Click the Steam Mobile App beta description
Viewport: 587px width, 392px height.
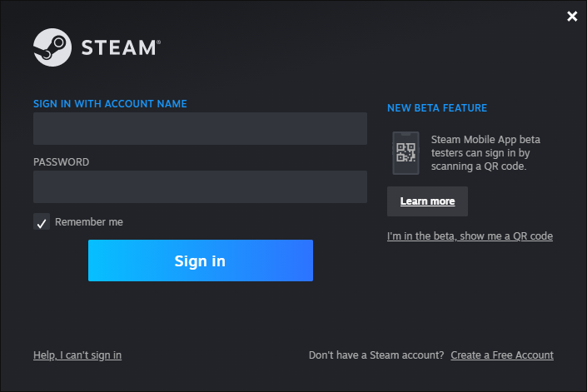[485, 153]
